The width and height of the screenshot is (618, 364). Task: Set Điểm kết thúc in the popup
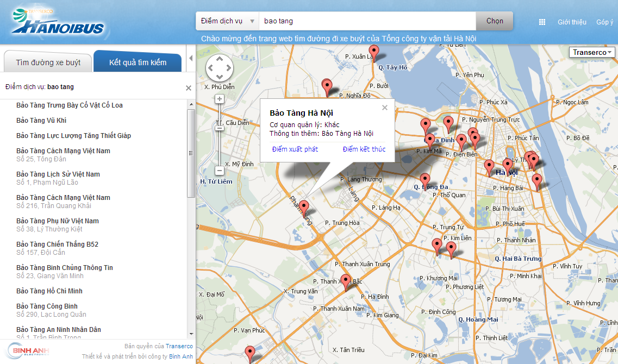click(364, 149)
